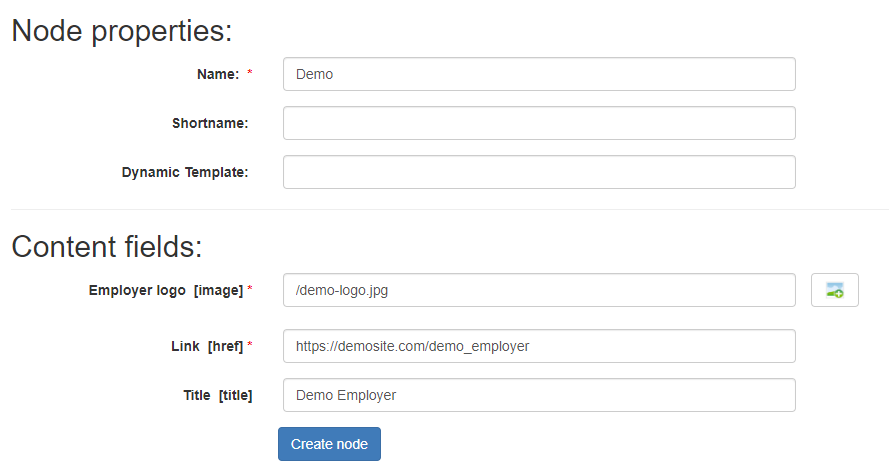Focus the Name input containing Demo
889x470 pixels.
click(x=539, y=74)
